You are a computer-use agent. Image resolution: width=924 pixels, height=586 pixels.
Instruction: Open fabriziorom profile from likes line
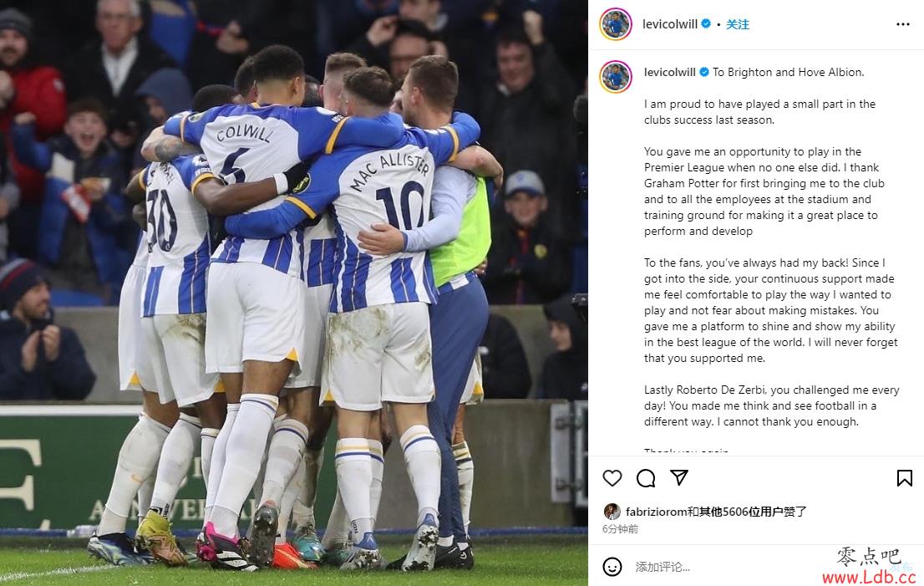[656, 512]
